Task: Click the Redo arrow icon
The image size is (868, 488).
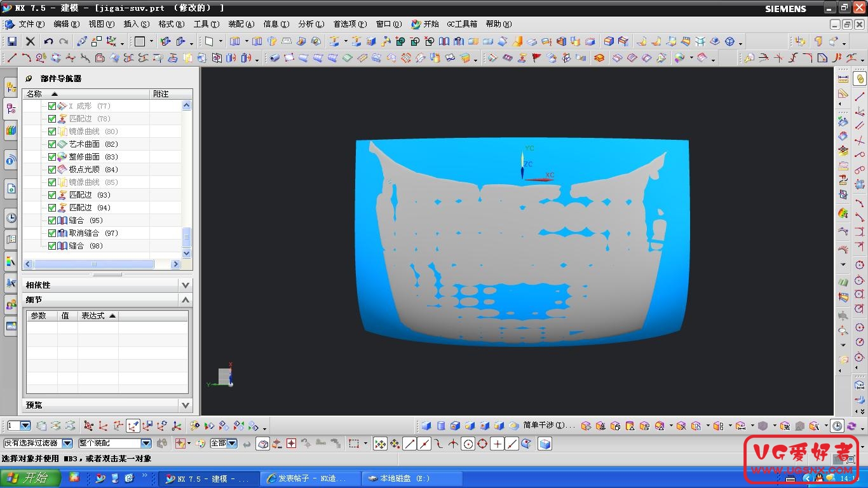Action: (64, 41)
